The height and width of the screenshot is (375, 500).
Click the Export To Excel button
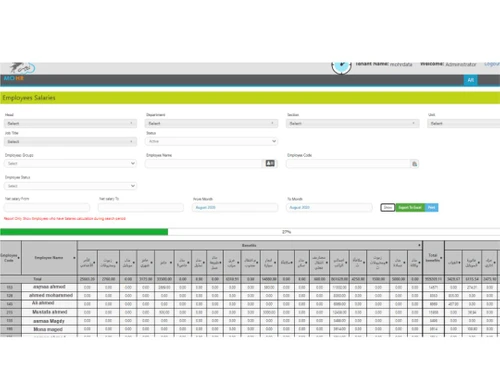point(410,208)
